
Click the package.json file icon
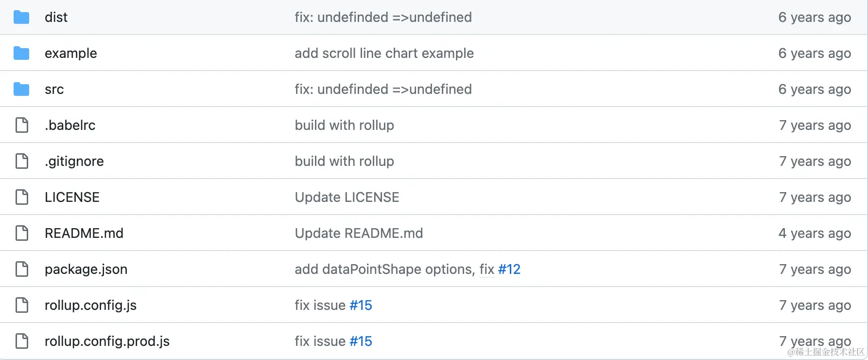[22, 270]
